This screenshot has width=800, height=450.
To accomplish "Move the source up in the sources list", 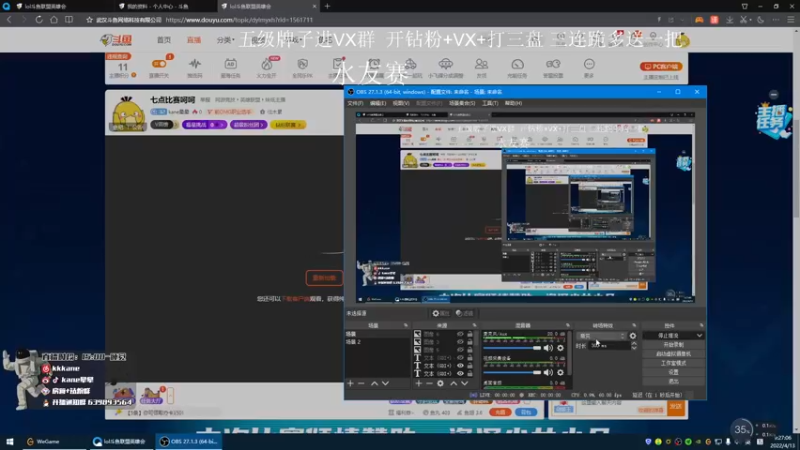I will pyautogui.click(x=454, y=383).
